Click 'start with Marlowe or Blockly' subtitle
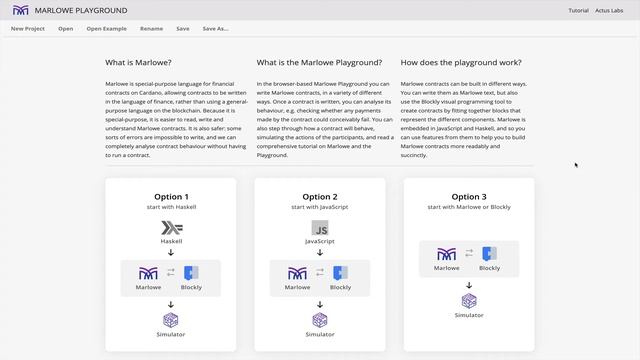This screenshot has width=640, height=360. point(469,207)
